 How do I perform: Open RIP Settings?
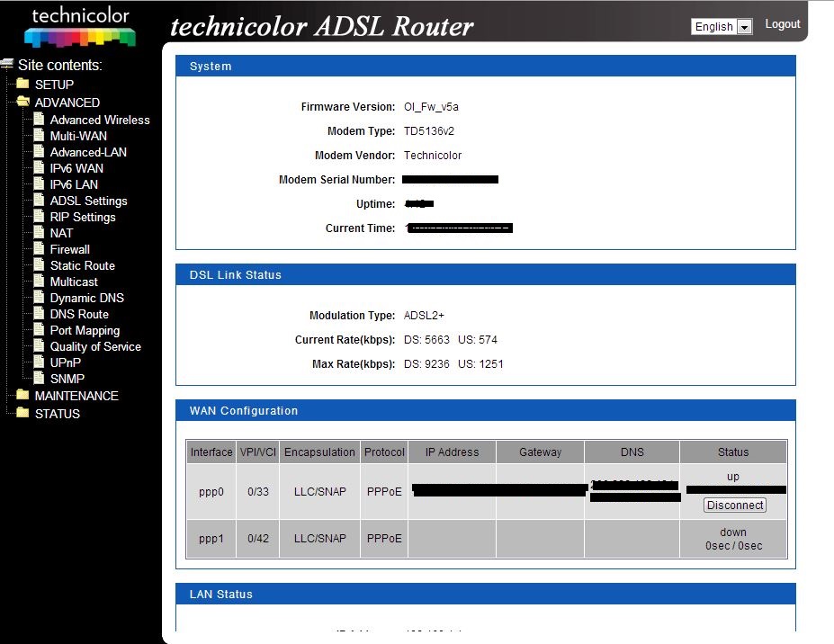(83, 217)
